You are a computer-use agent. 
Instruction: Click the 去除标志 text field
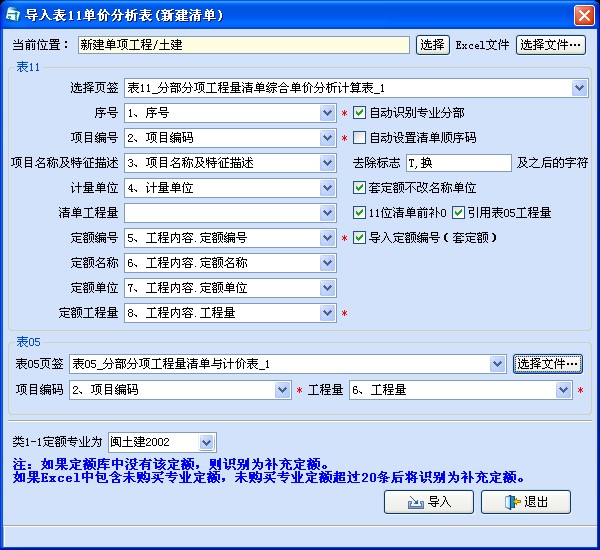click(458, 163)
